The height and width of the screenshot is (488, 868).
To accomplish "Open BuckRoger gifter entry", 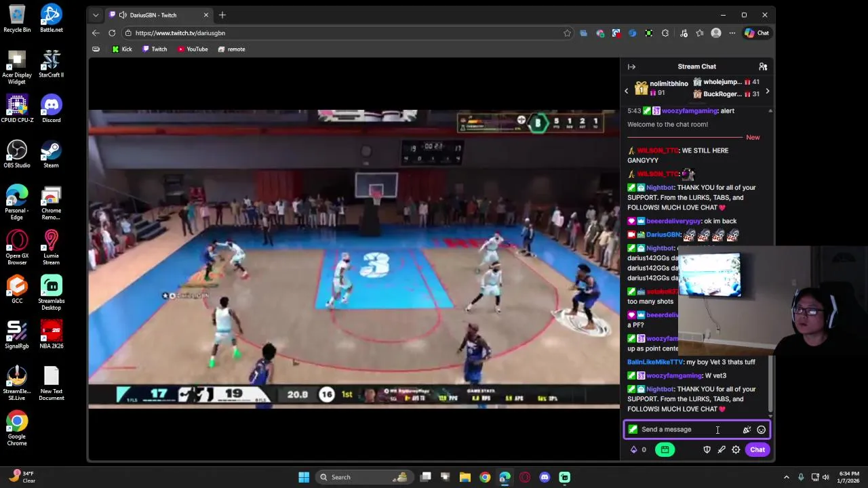I will coord(725,94).
